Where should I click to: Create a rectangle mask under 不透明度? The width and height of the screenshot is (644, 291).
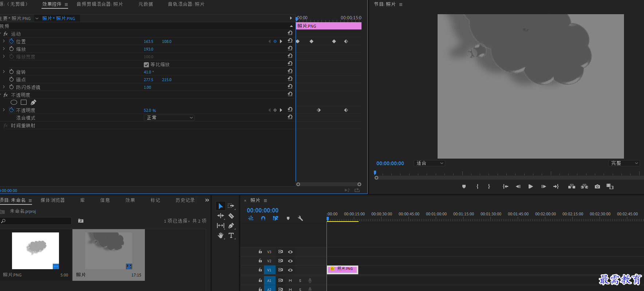24,103
